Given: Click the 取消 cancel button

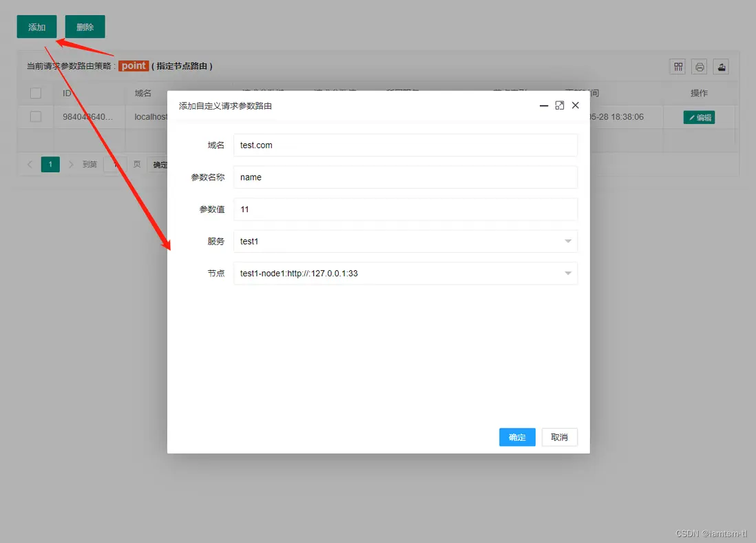Looking at the screenshot, I should click(x=559, y=437).
